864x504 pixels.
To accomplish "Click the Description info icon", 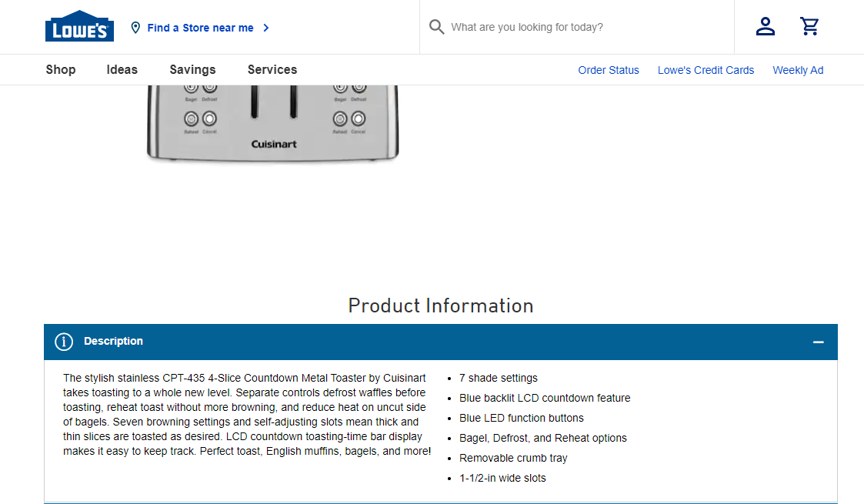I will click(64, 342).
